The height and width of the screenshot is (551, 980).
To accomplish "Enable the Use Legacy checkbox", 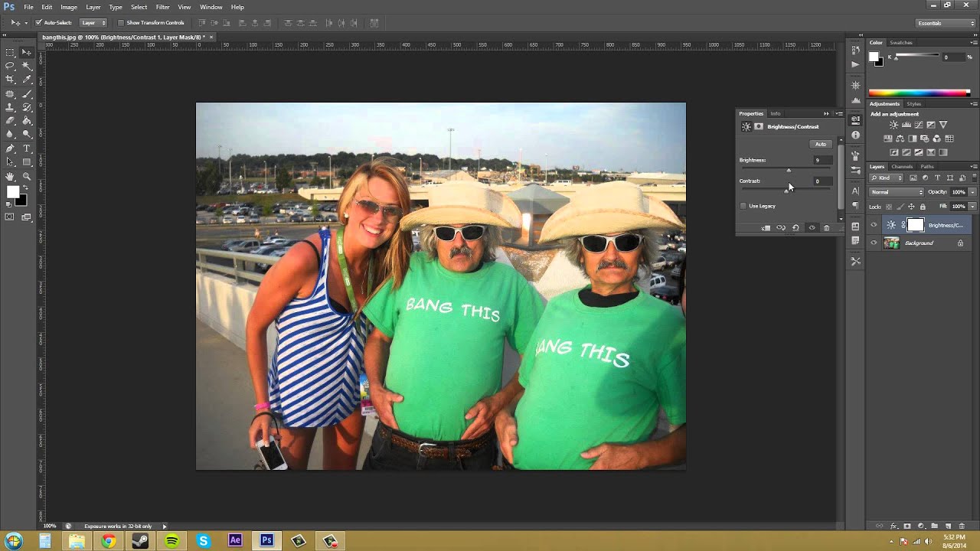I will (x=743, y=206).
